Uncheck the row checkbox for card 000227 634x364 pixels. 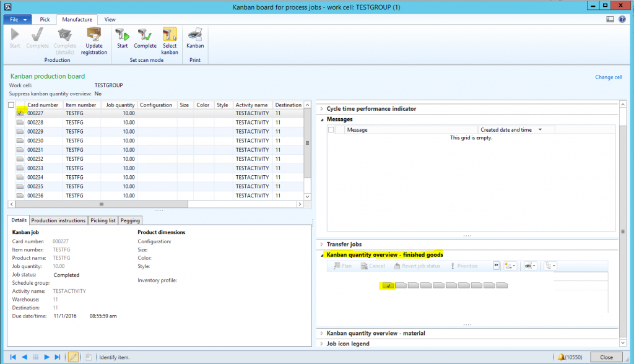tap(20, 113)
